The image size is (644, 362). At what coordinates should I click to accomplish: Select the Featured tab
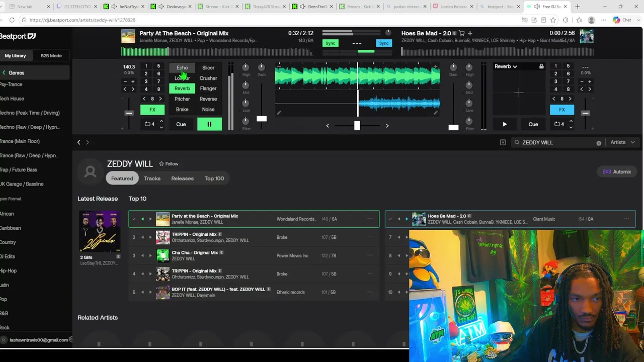[x=122, y=178]
